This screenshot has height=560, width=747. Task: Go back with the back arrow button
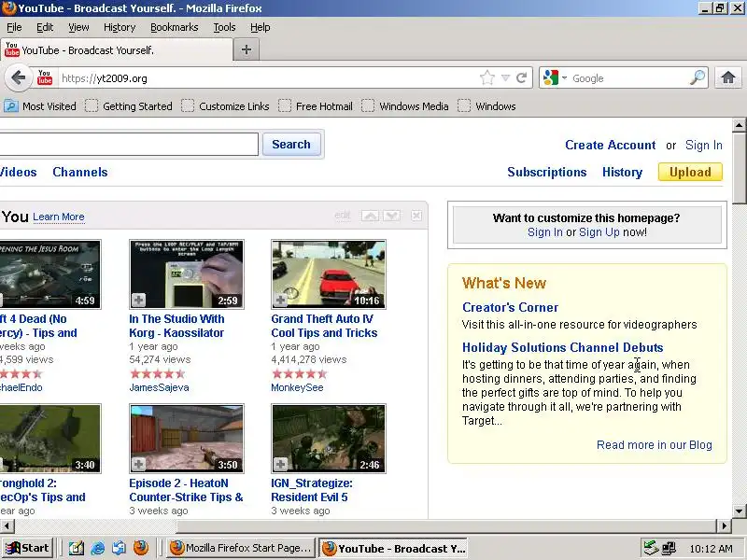point(18,77)
